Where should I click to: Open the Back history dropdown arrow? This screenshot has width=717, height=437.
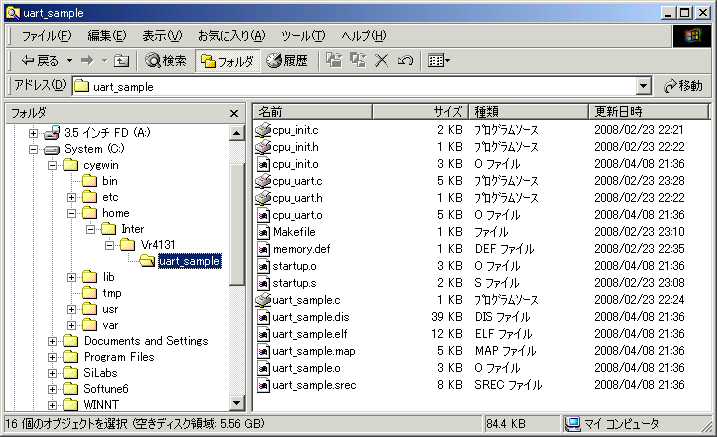[70, 60]
